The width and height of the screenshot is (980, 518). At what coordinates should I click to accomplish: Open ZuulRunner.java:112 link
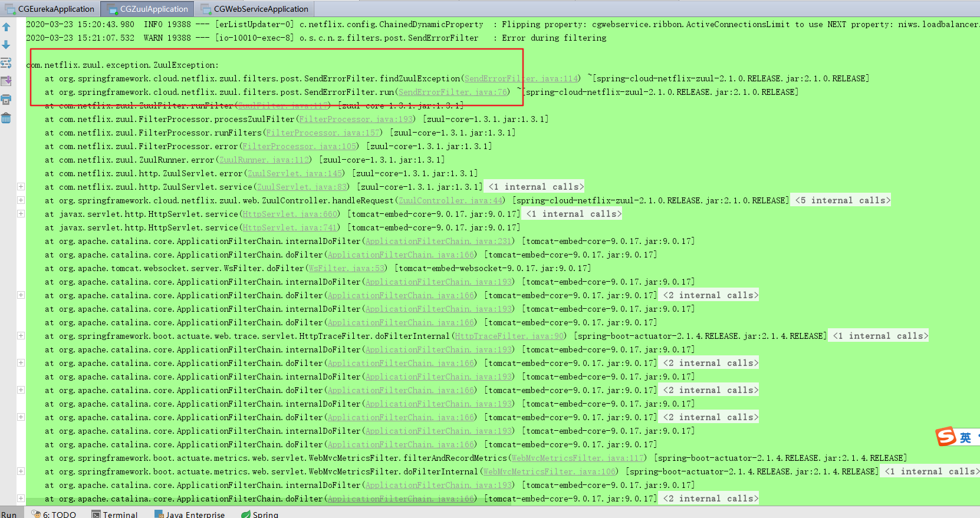coord(264,160)
